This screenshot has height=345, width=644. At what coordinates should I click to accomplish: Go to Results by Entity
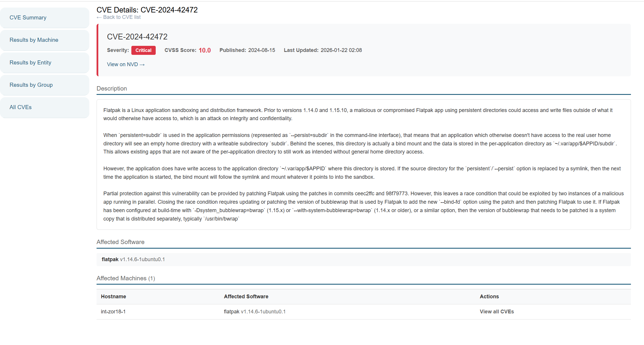coord(30,63)
